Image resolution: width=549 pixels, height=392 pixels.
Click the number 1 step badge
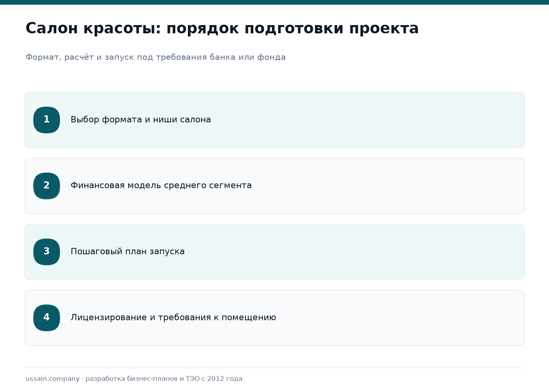point(47,120)
